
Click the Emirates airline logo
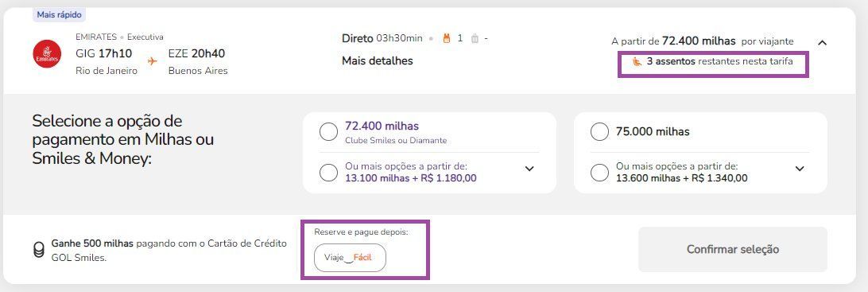(47, 54)
